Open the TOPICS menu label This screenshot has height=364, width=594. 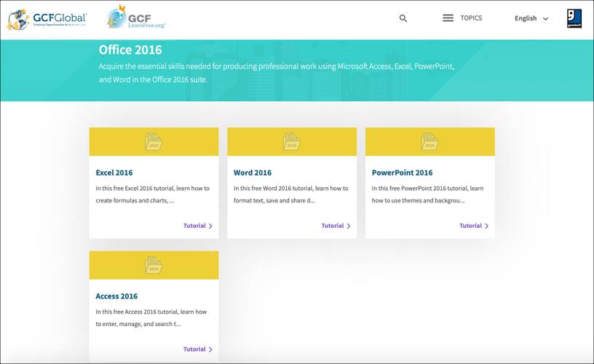(x=471, y=17)
